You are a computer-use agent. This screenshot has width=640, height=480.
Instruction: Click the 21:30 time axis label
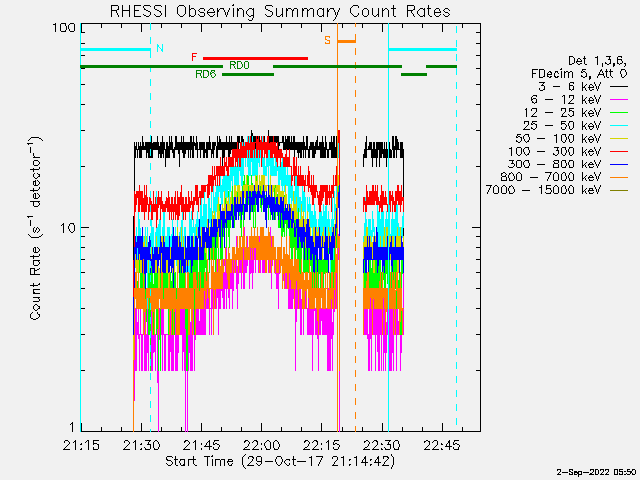point(141,445)
